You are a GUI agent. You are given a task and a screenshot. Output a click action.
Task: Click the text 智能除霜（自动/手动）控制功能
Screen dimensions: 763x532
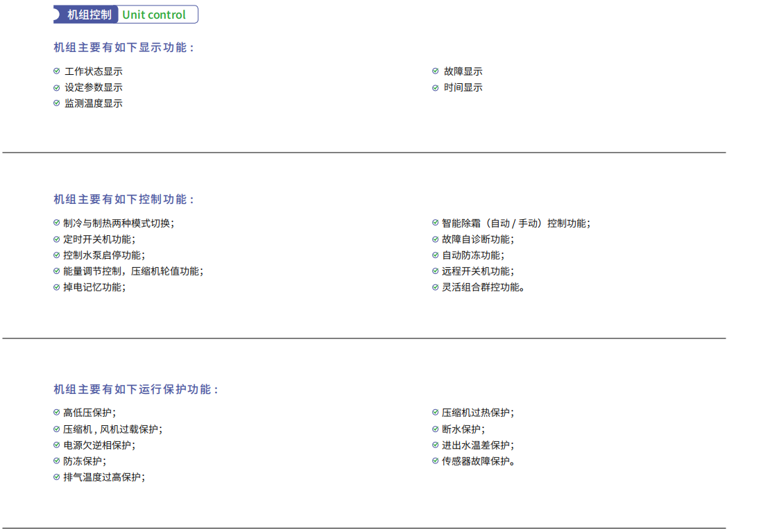(515, 223)
